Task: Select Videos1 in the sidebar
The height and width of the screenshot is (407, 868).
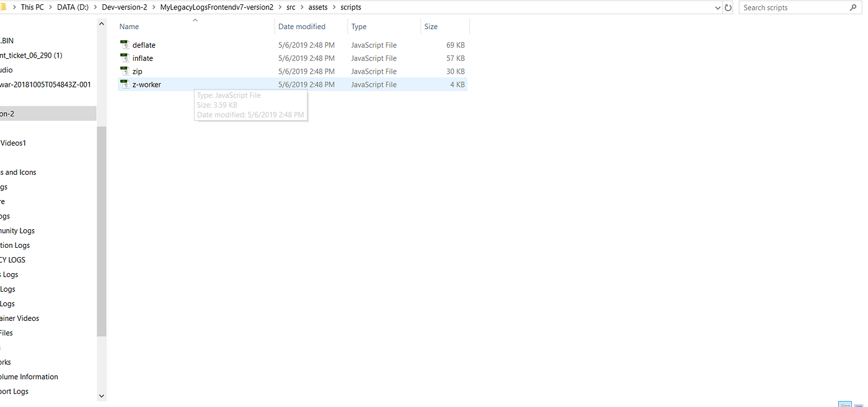Action: tap(13, 142)
